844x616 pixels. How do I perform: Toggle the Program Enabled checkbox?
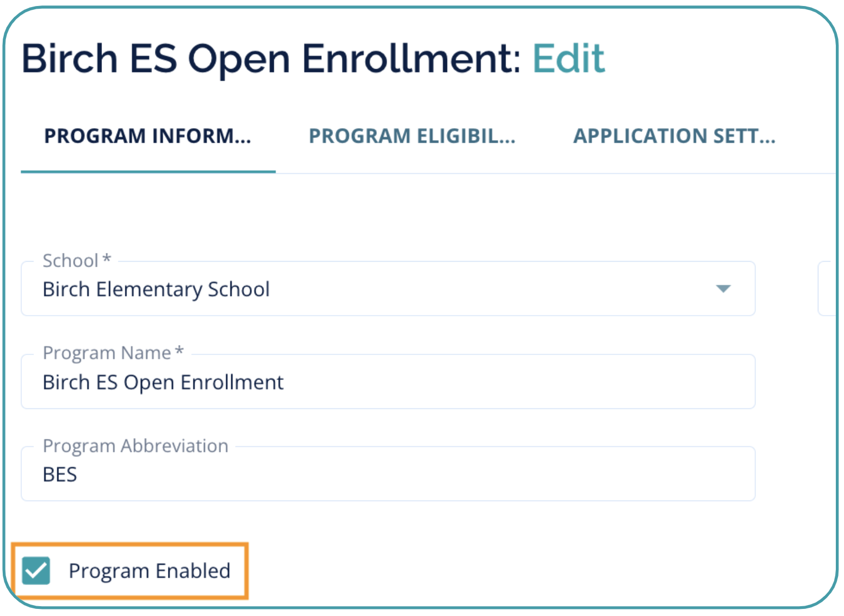[x=37, y=571]
